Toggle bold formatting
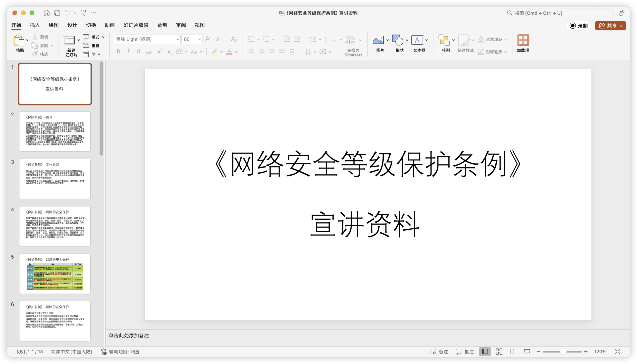Viewport: 637px width, 364px height. point(118,51)
